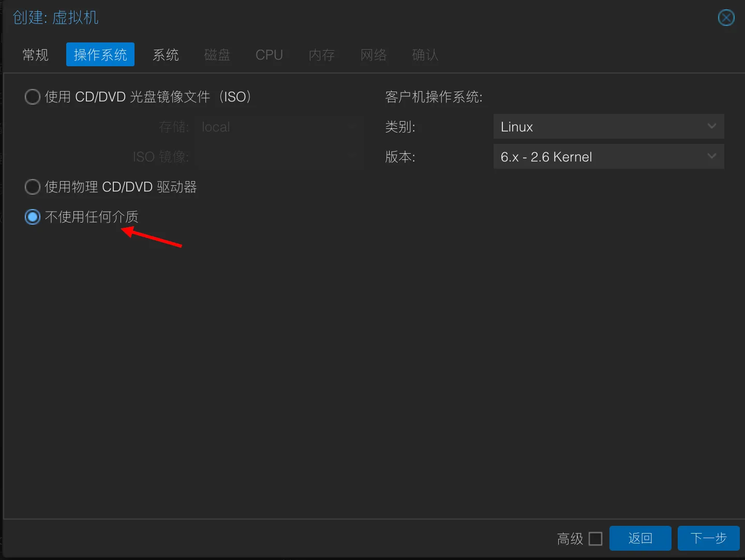Switch to the 常规 tab
Image resolution: width=745 pixels, height=560 pixels.
(x=35, y=55)
